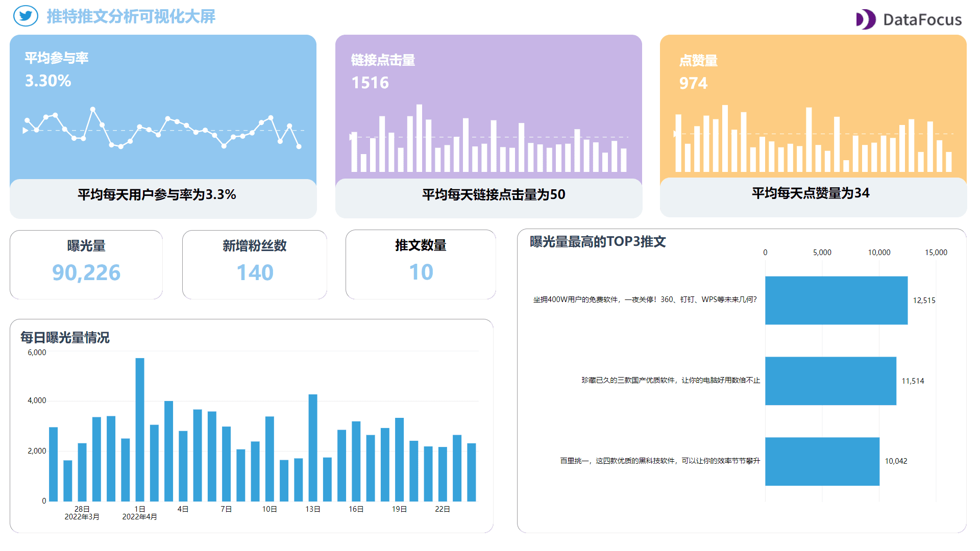Click the 10,000 axis tick on TOP3 chart
The width and height of the screenshot is (980, 551).
pos(879,253)
